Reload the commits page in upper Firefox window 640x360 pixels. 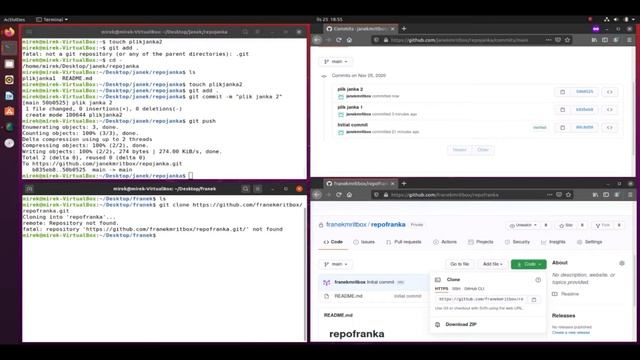339,40
